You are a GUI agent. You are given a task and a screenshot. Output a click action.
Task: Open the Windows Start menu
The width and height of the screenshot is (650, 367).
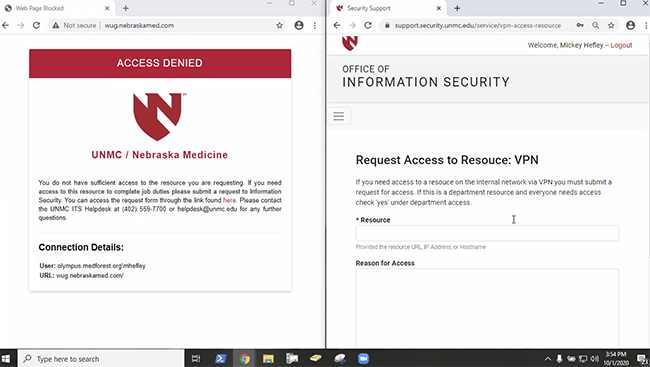pyautogui.click(x=6, y=359)
